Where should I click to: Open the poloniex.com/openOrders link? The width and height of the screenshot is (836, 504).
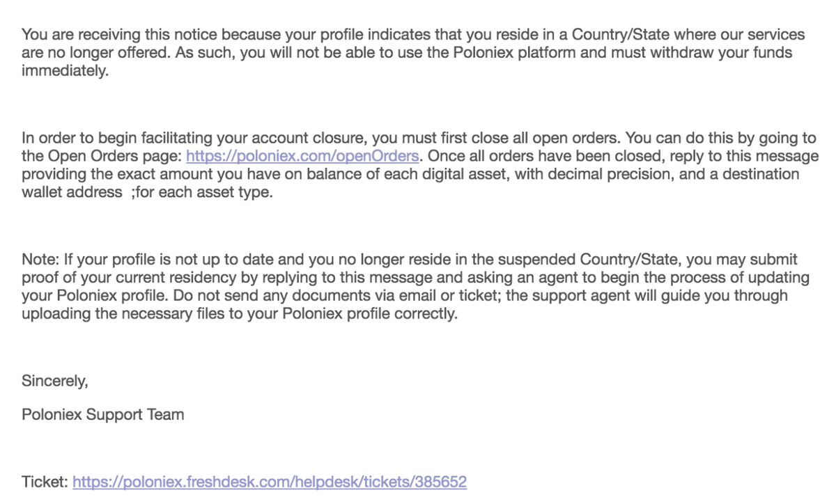[302, 156]
